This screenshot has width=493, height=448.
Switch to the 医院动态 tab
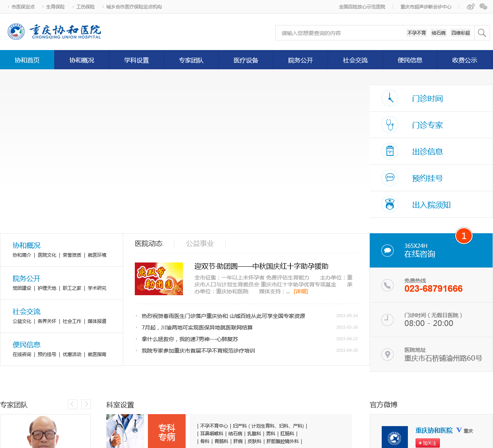tap(149, 244)
